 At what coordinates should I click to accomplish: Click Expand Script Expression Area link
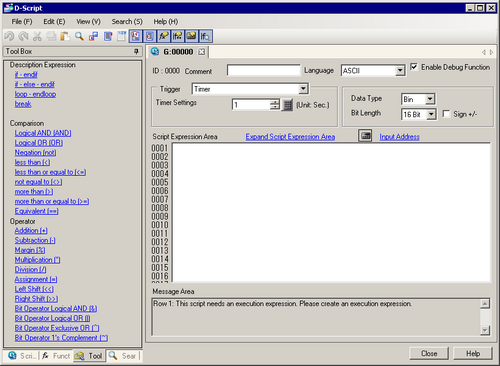tap(290, 137)
